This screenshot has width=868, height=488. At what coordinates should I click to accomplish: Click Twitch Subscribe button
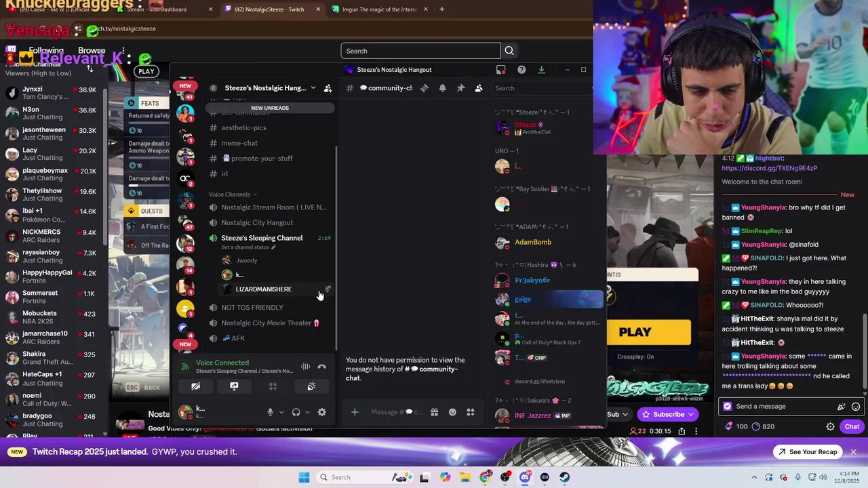pyautogui.click(x=669, y=414)
